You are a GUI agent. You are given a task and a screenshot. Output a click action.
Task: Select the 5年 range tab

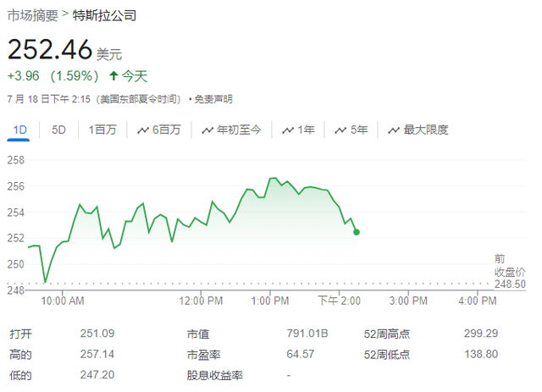pos(359,130)
